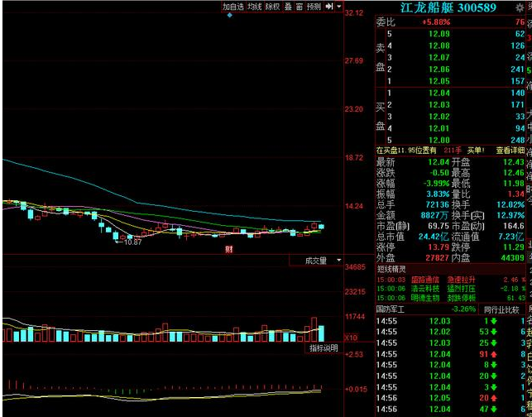Click the latest cyan volume bar
The width and height of the screenshot is (532, 417).
pyautogui.click(x=321, y=333)
